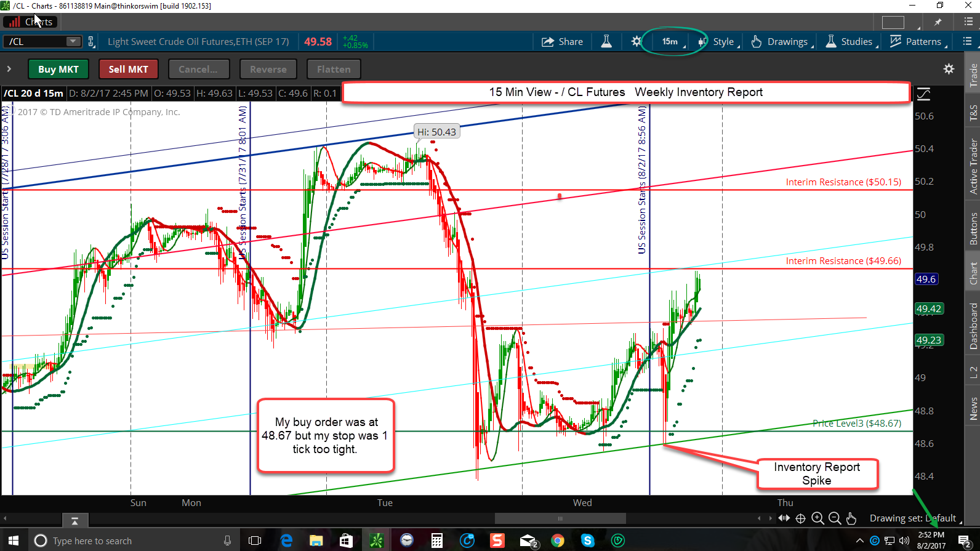Click the Flatten position button
Image resolution: width=980 pixels, height=551 pixels.
[x=334, y=69]
